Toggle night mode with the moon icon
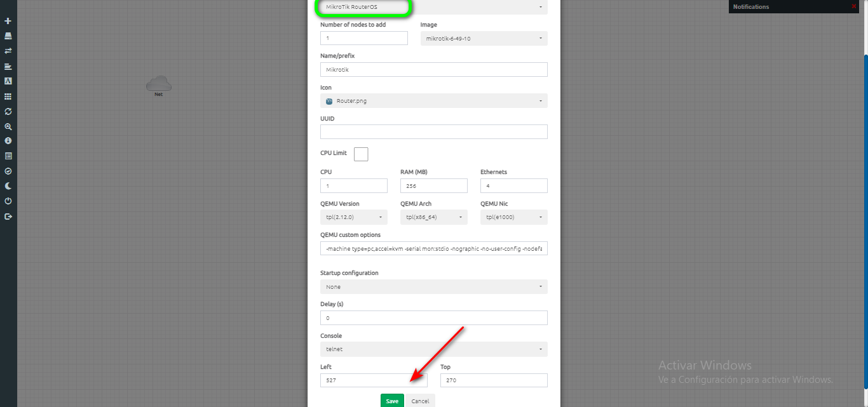 tap(8, 186)
